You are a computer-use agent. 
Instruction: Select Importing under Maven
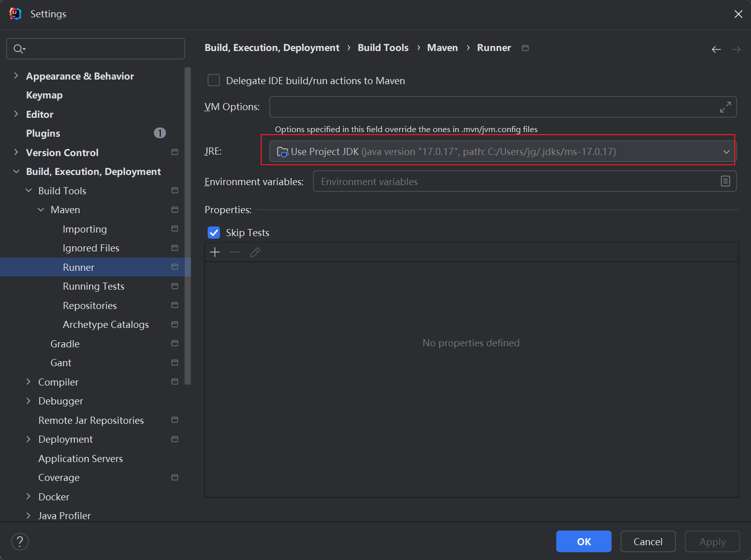(85, 229)
